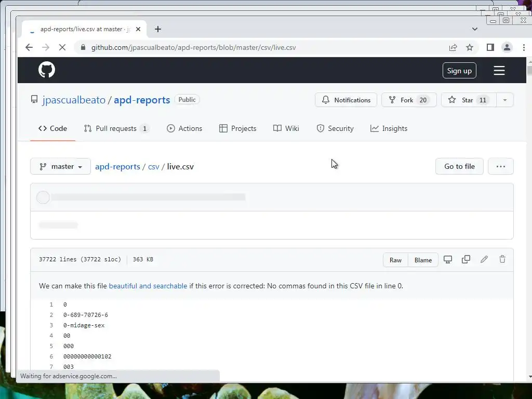Click the 37722 lines file info text
The height and width of the screenshot is (399, 532).
79,260
